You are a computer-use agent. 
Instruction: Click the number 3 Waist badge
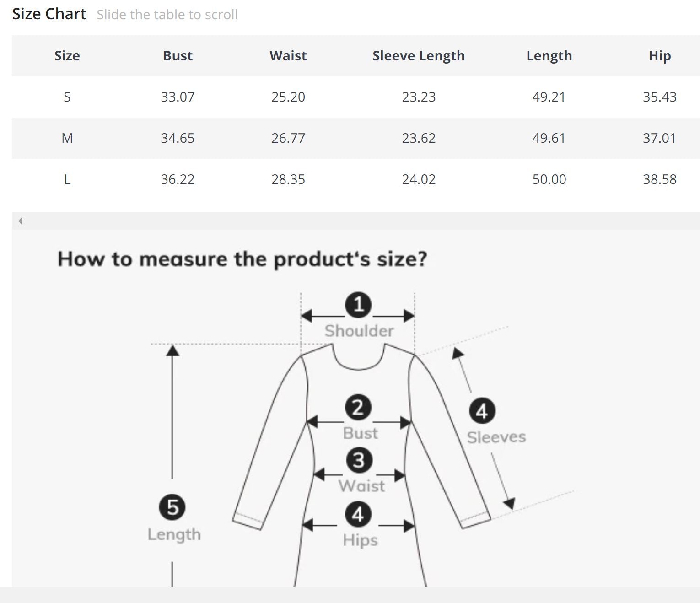pyautogui.click(x=358, y=460)
